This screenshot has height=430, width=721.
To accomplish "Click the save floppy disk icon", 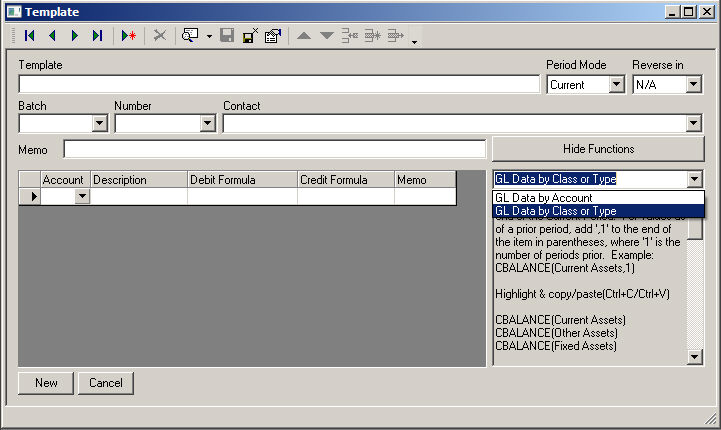I will pyautogui.click(x=227, y=35).
